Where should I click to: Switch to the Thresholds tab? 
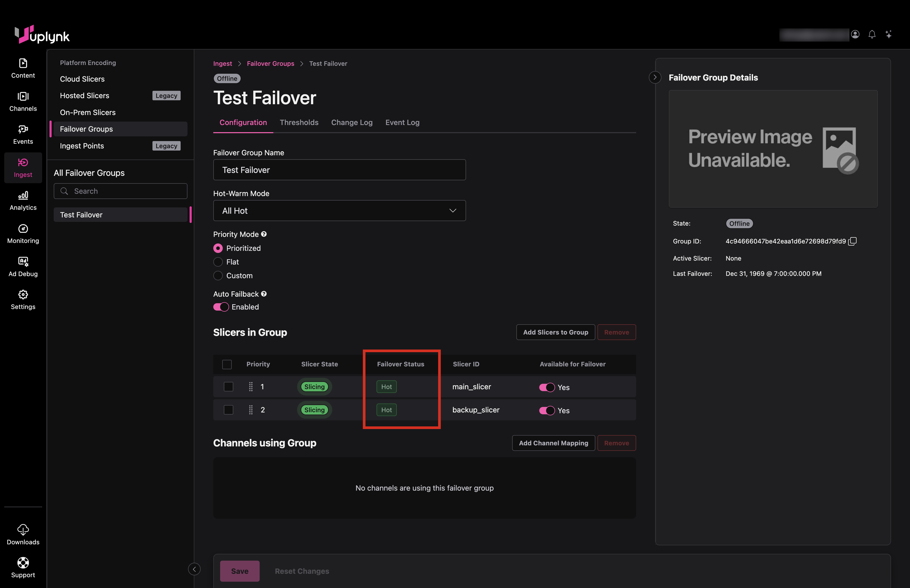(x=299, y=123)
